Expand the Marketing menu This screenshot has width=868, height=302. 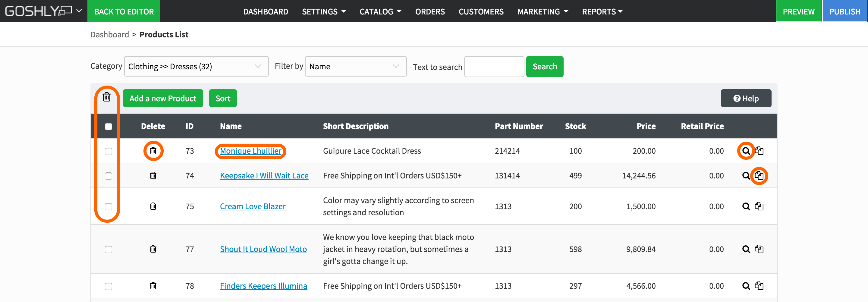542,11
